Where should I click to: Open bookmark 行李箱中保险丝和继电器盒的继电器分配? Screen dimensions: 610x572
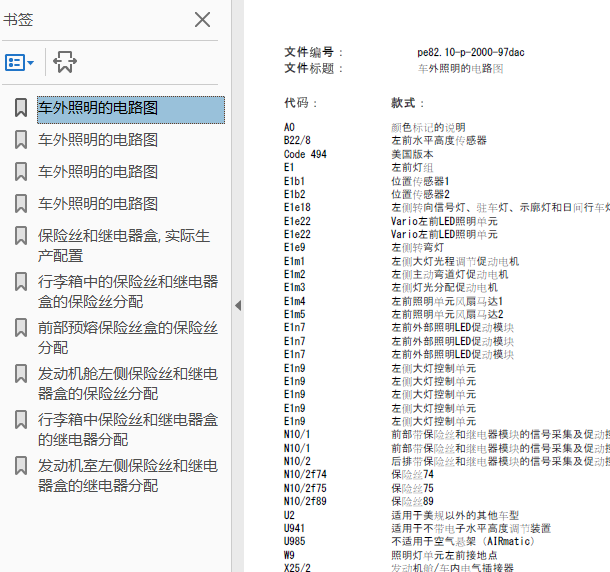pos(128,429)
